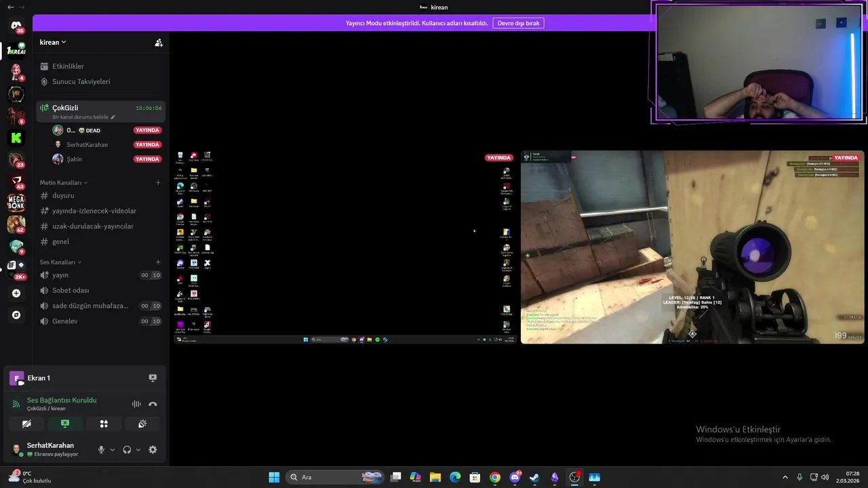This screenshot has width=868, height=488.
Task: Toggle camera on or off
Action: (x=26, y=424)
